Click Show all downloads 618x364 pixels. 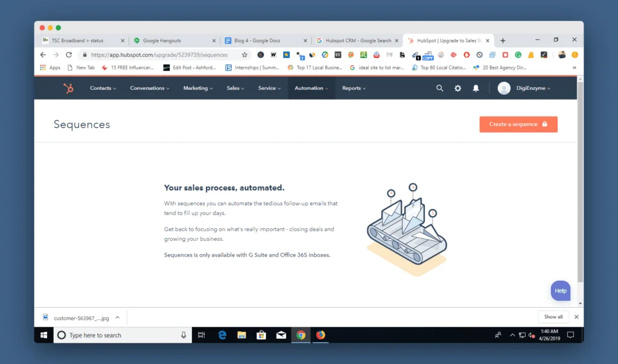click(553, 317)
